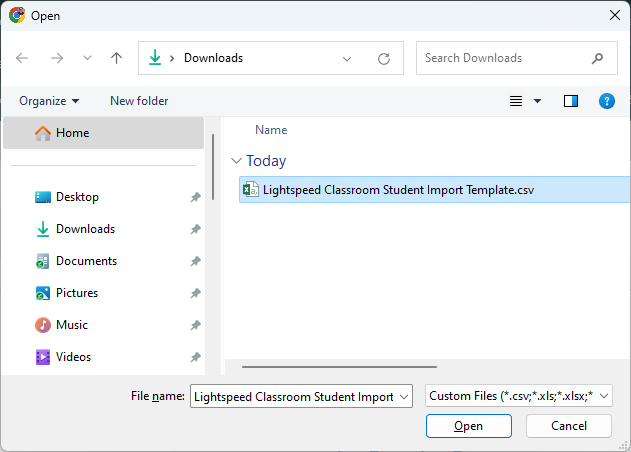
Task: Collapse the Today group chevron
Action: pyautogui.click(x=236, y=161)
